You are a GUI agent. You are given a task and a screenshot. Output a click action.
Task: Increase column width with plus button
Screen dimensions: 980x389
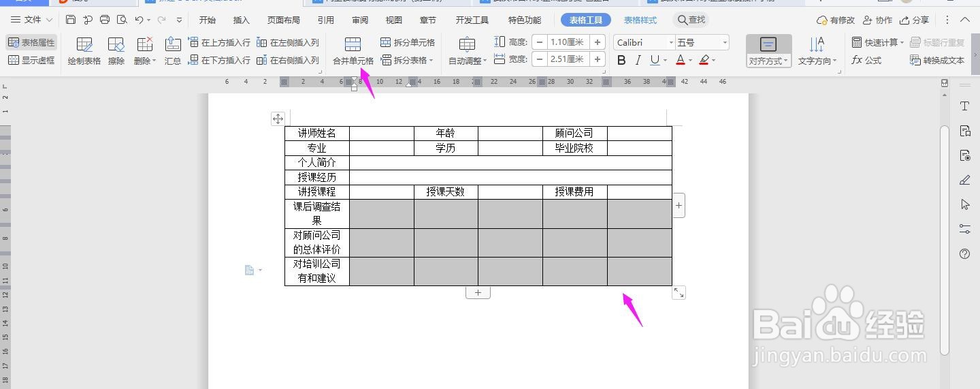598,59
